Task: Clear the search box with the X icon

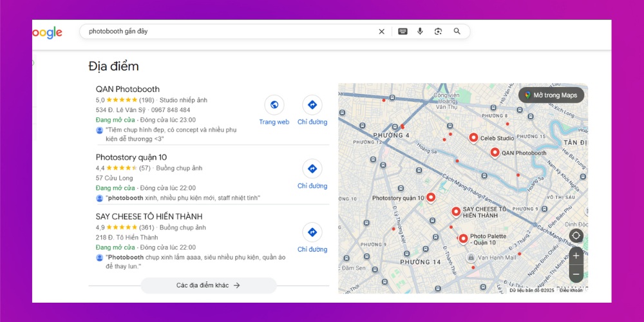Action: pos(381,32)
